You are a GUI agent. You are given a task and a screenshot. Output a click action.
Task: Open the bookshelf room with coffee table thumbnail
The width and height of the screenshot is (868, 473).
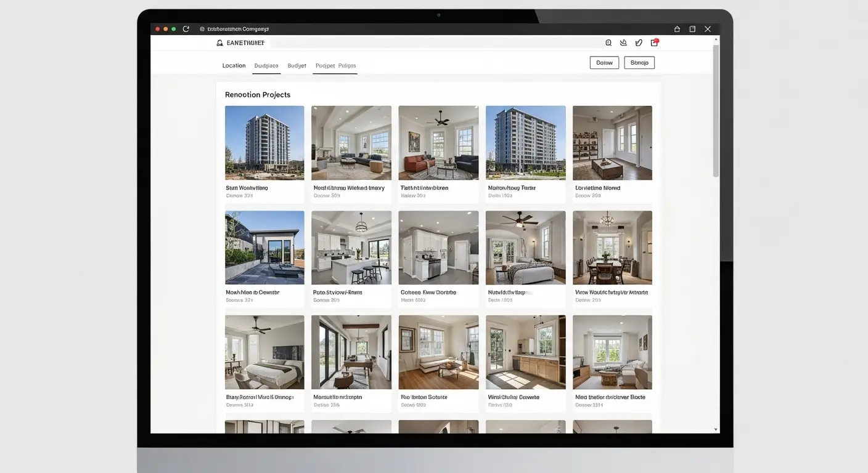612,143
